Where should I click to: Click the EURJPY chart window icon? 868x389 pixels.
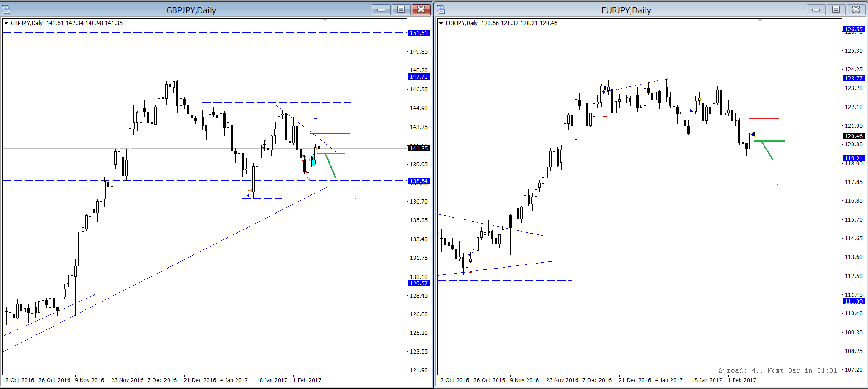441,10
